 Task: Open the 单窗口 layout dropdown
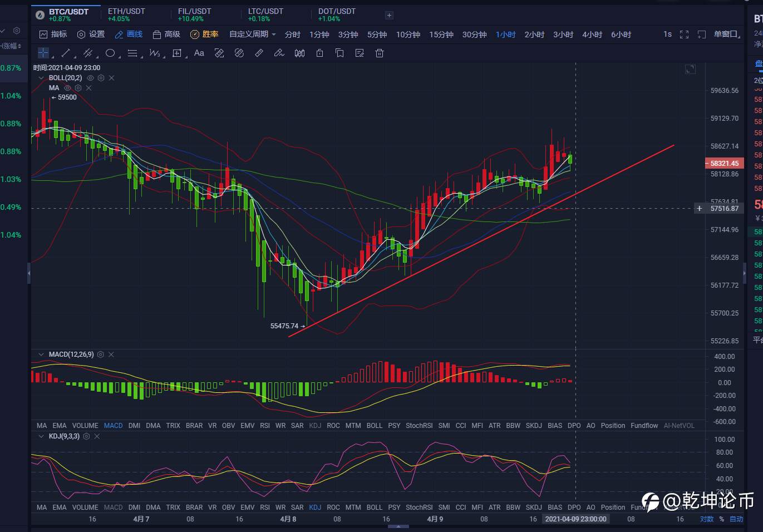tap(728, 35)
